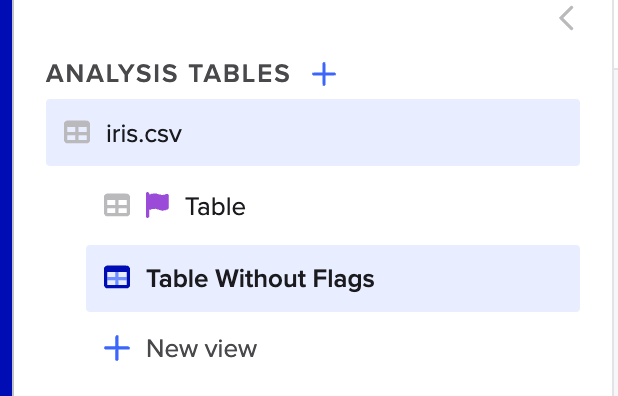Image resolution: width=618 pixels, height=396 pixels.
Task: Click the word TABLES in the section header
Action: pos(239,74)
